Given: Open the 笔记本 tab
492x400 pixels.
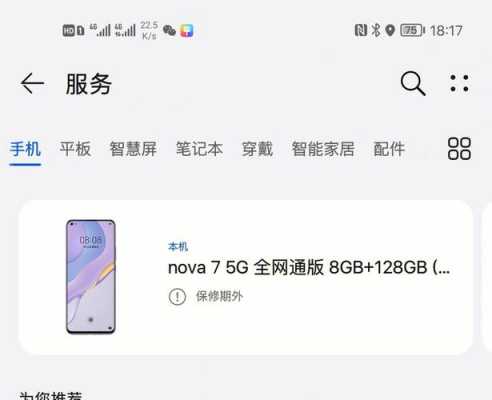Looking at the screenshot, I should coord(199,149).
